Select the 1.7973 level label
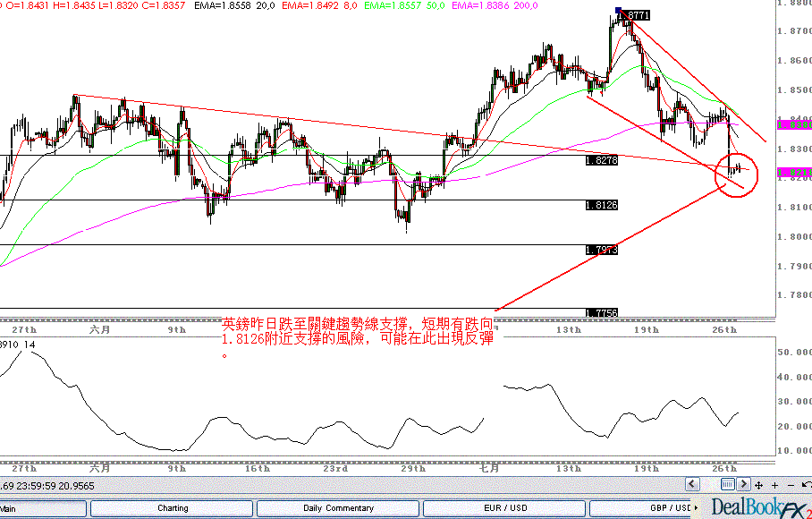Screen dimensions: 812x519 tap(601, 251)
